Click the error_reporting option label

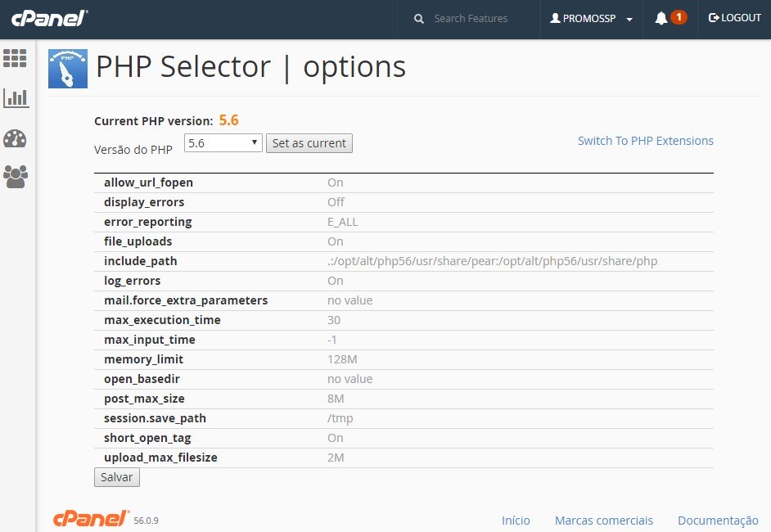pos(148,222)
